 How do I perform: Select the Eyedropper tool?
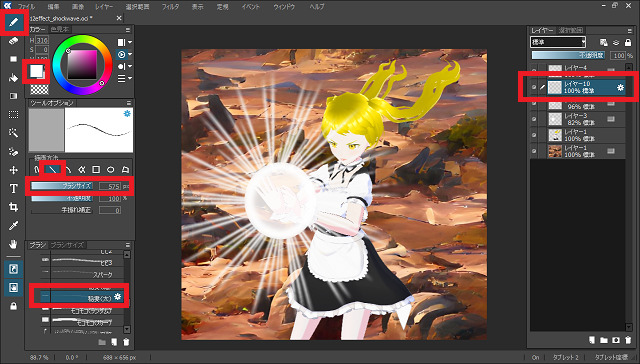click(13, 226)
